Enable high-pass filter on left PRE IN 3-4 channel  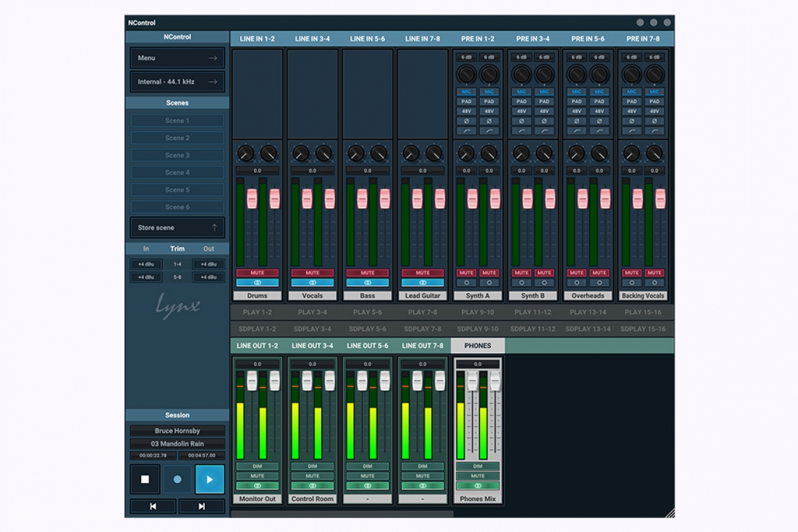point(521,131)
